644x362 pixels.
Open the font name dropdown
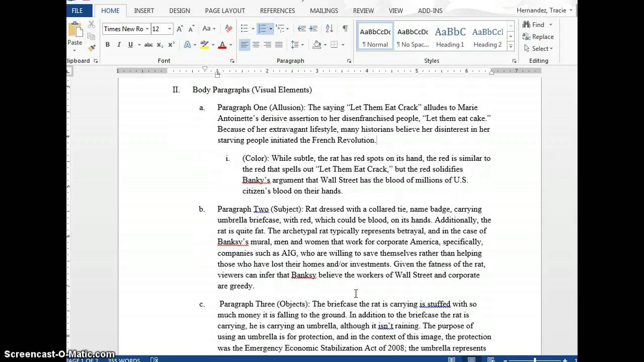147,29
